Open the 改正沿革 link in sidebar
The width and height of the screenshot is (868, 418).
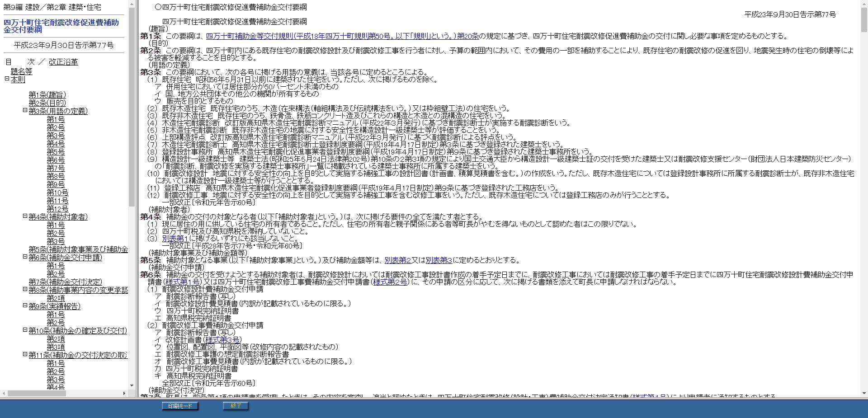pos(63,62)
